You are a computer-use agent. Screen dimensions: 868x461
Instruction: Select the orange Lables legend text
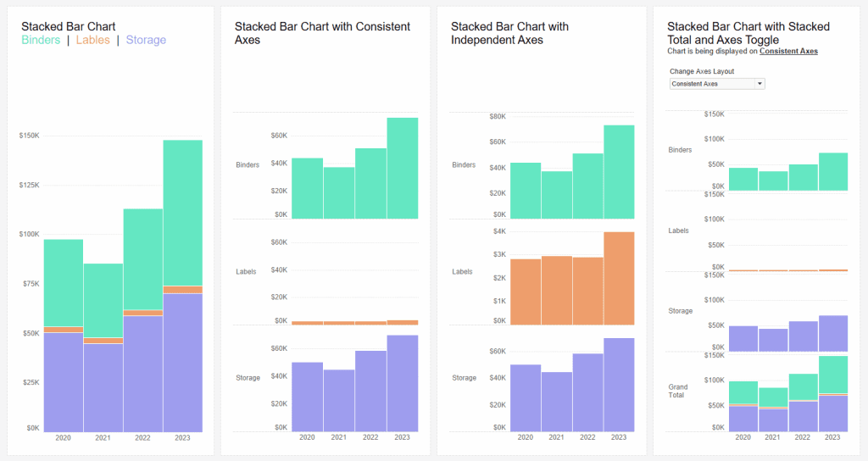(x=93, y=40)
